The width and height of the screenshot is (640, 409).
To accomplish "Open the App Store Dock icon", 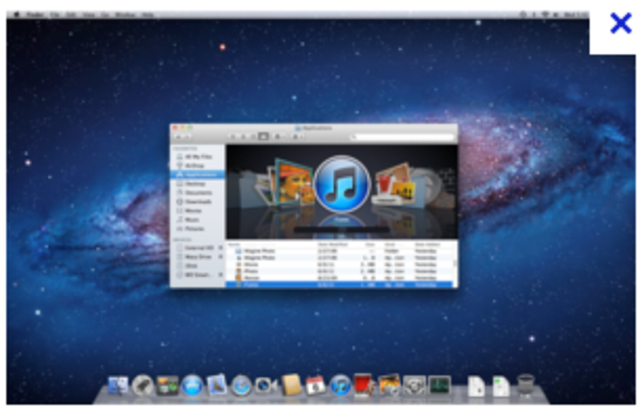I will pyautogui.click(x=192, y=385).
